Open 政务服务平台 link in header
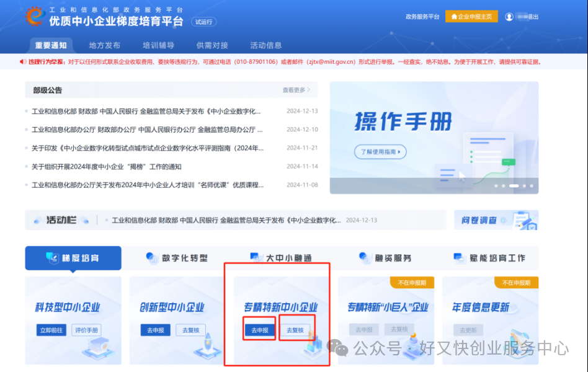The width and height of the screenshot is (588, 372). coord(422,17)
